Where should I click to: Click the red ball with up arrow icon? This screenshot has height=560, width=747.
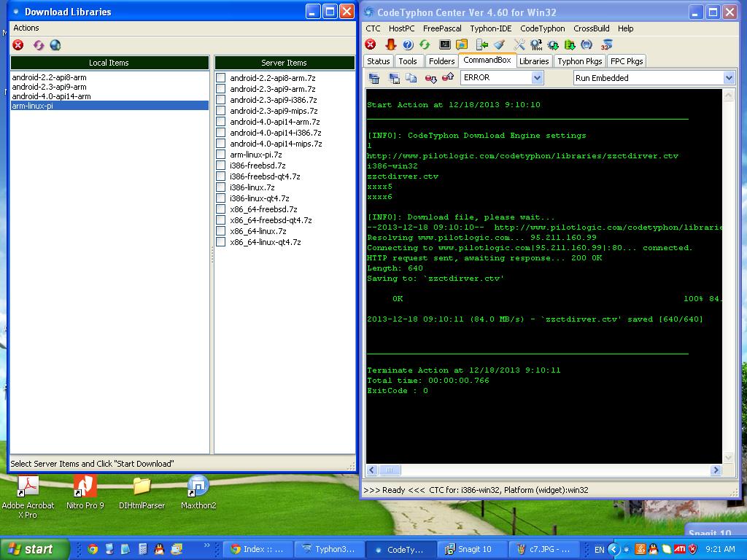(448, 77)
